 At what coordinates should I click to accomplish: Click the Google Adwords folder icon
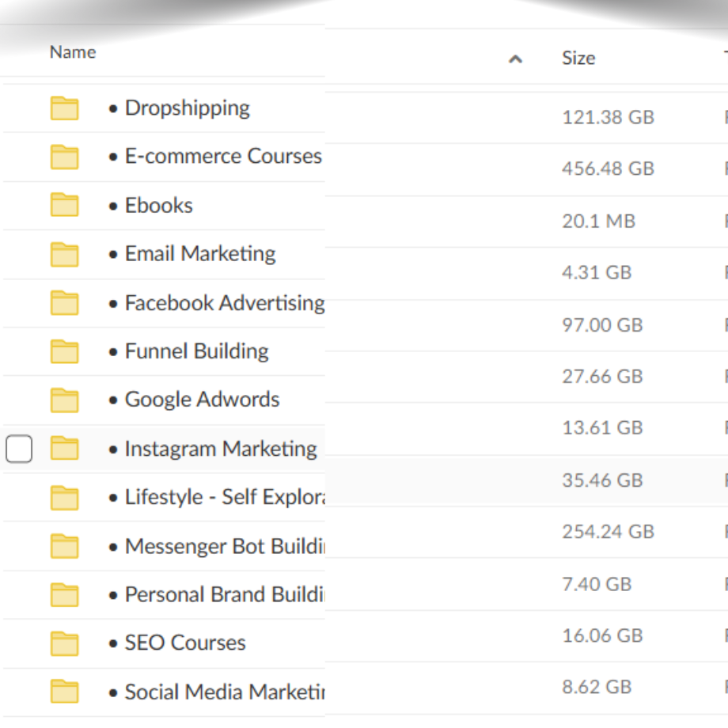pos(64,400)
